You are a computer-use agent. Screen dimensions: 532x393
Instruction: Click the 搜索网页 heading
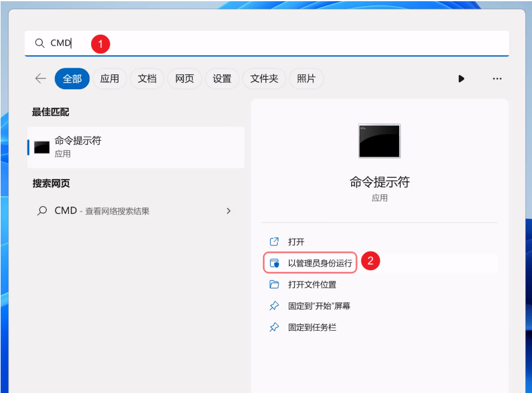coord(52,183)
